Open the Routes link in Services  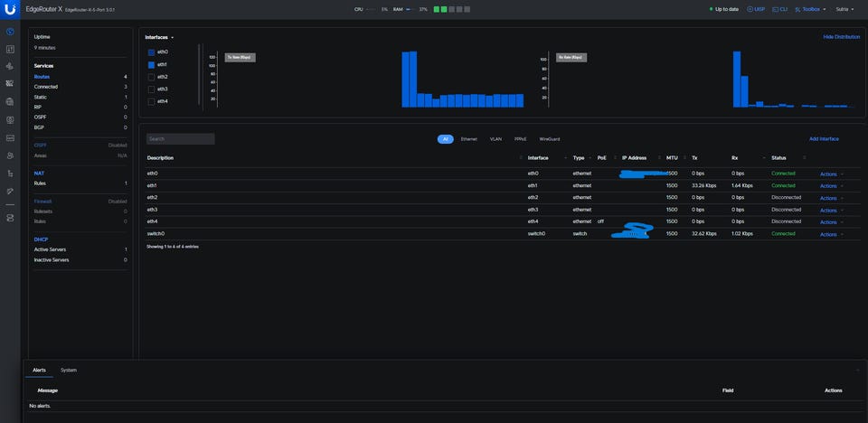tap(42, 77)
